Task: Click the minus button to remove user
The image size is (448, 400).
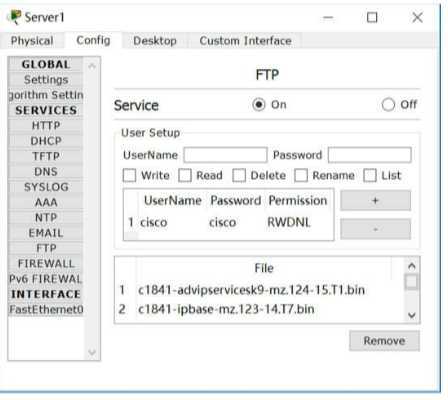Action: tap(375, 229)
